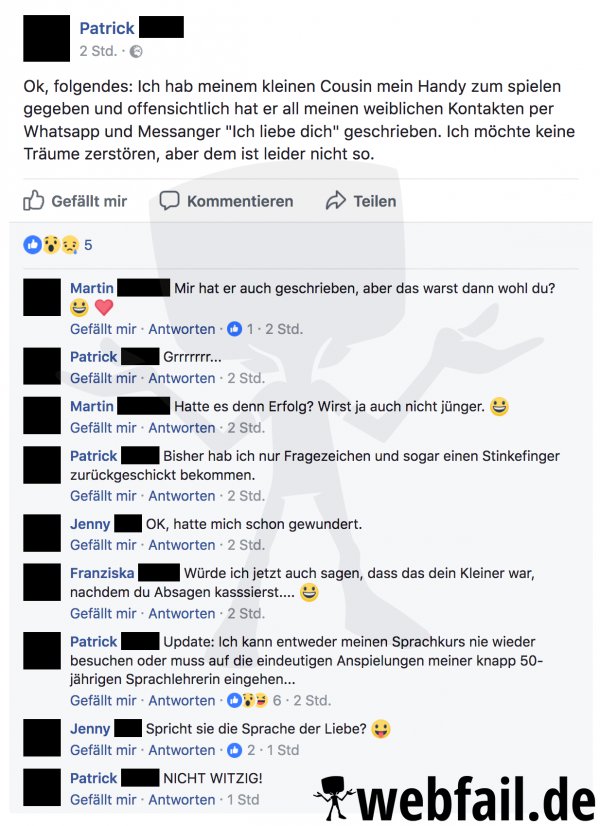
Task: Click the blue like reaction icon above comments
Action: click(32, 244)
